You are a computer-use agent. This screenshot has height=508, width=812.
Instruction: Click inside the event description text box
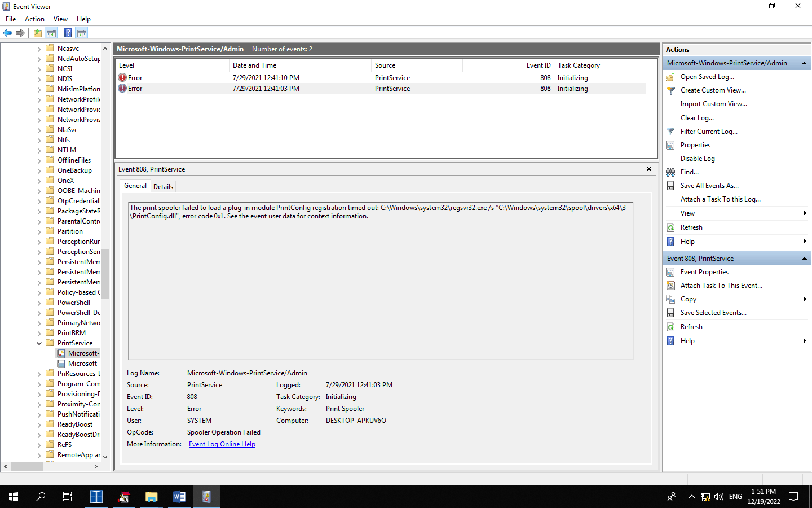tap(381, 281)
